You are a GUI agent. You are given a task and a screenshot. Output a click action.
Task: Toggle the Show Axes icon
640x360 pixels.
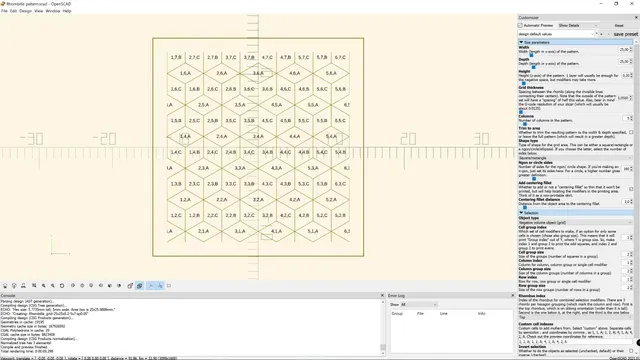click(151, 286)
